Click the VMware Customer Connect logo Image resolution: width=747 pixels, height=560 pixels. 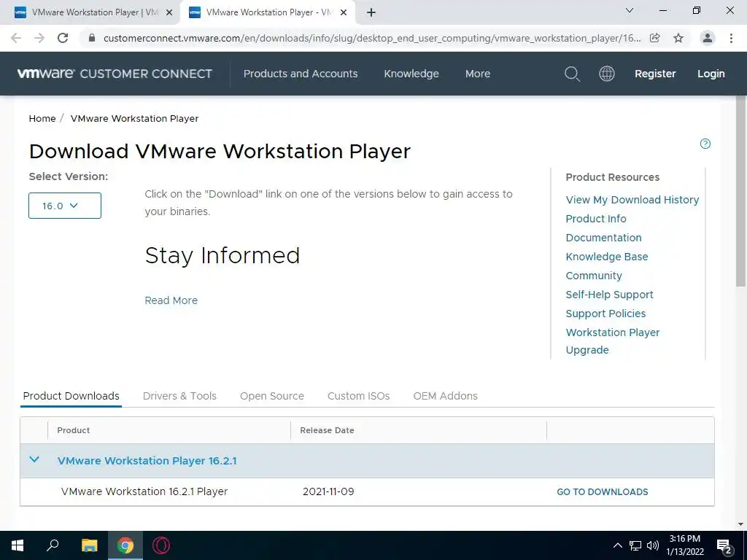[x=115, y=74]
